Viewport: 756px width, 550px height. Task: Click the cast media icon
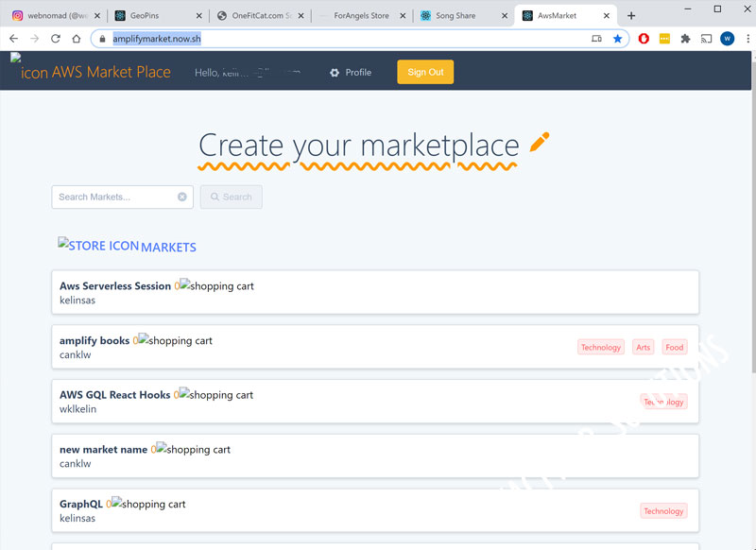click(706, 39)
